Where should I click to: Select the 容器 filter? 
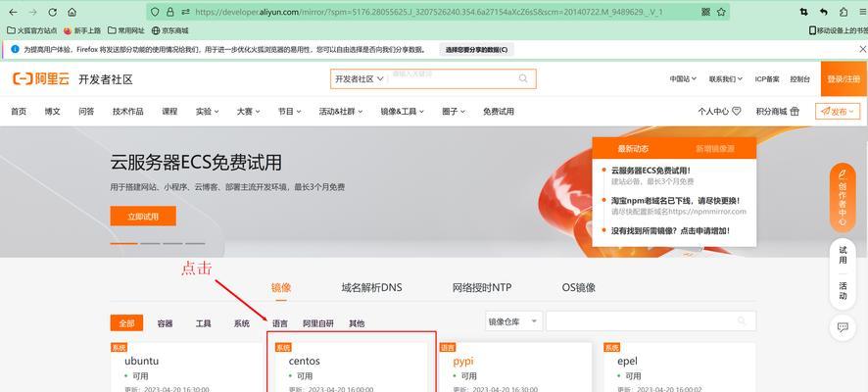tap(165, 323)
